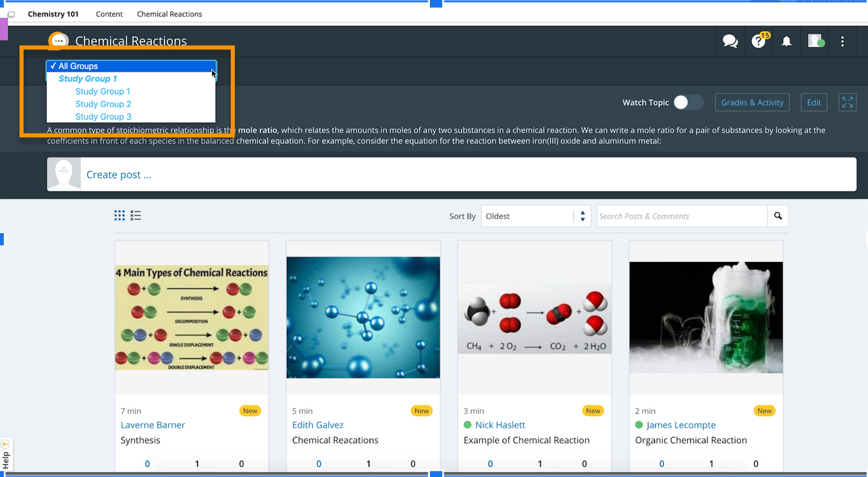
Task: Go to Content breadcrumb
Action: [x=109, y=14]
